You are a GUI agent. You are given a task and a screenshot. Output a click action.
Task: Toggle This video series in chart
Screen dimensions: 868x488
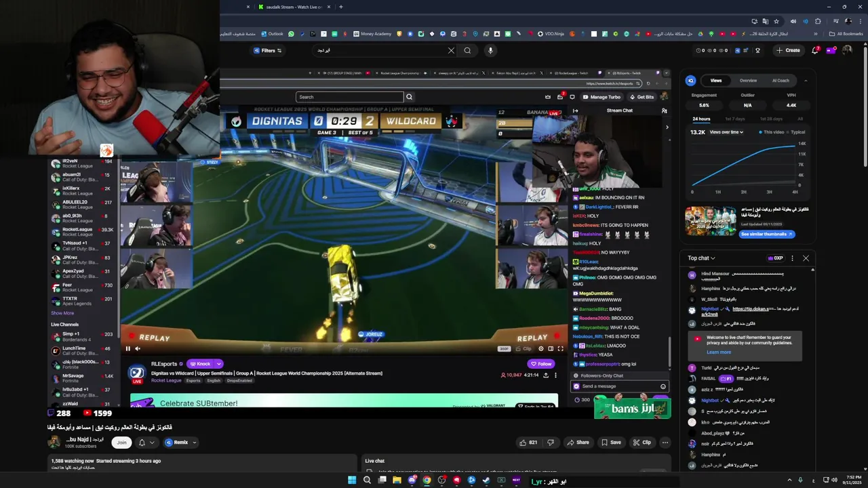[770, 132]
